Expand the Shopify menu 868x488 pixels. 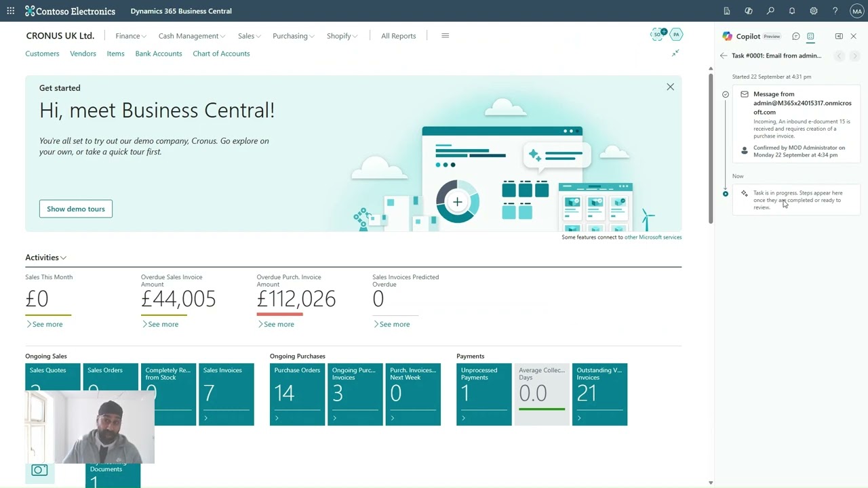342,36
